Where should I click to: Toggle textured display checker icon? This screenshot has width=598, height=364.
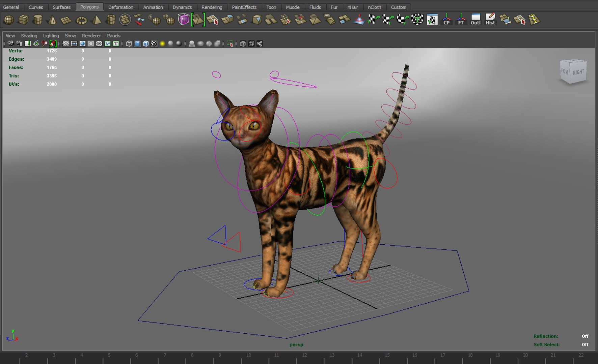click(154, 43)
